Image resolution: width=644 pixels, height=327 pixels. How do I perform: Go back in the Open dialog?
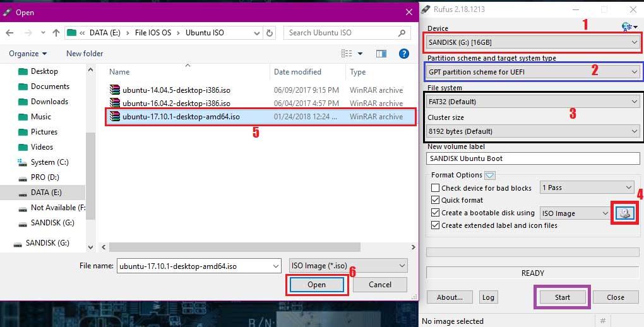10,33
